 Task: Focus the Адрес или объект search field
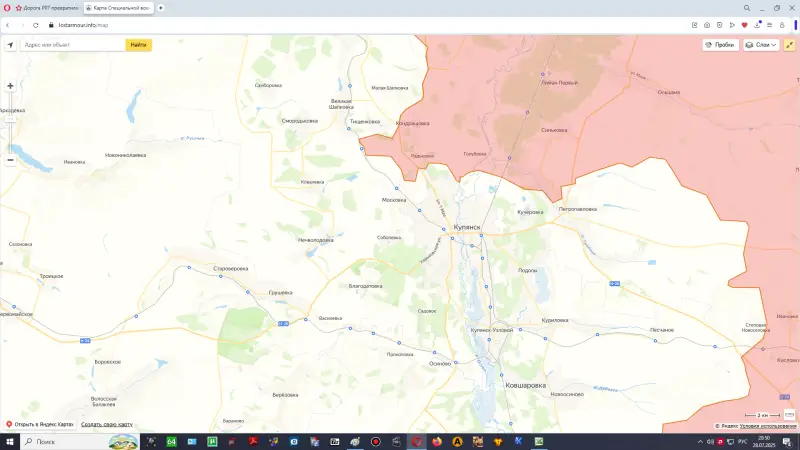[72, 45]
